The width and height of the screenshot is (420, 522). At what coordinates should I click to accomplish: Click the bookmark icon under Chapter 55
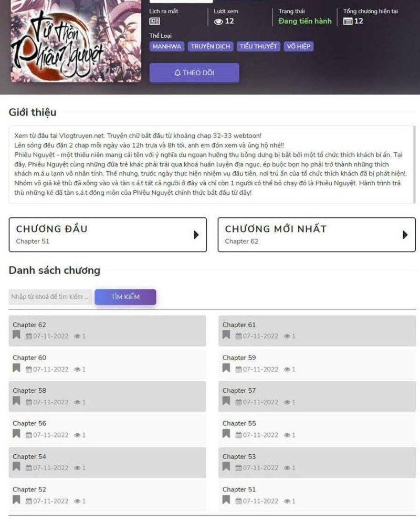click(226, 434)
